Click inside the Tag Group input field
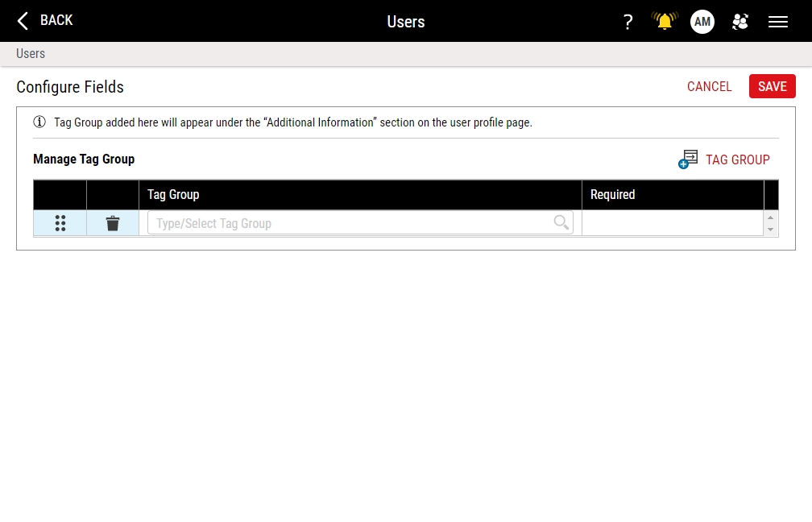The height and width of the screenshot is (522, 812). point(322,223)
